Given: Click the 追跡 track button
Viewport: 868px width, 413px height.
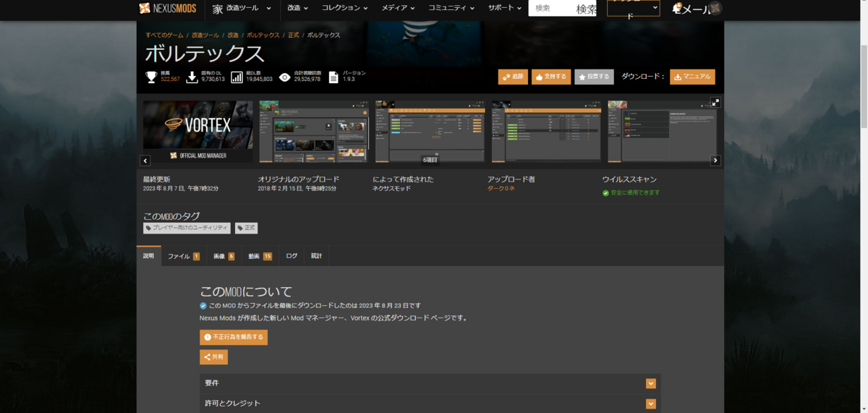Looking at the screenshot, I should click(514, 77).
